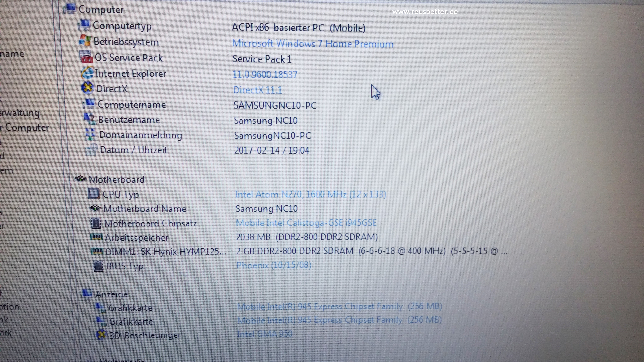Select the Anzeige section header label
This screenshot has height=362, width=644.
[x=112, y=295]
